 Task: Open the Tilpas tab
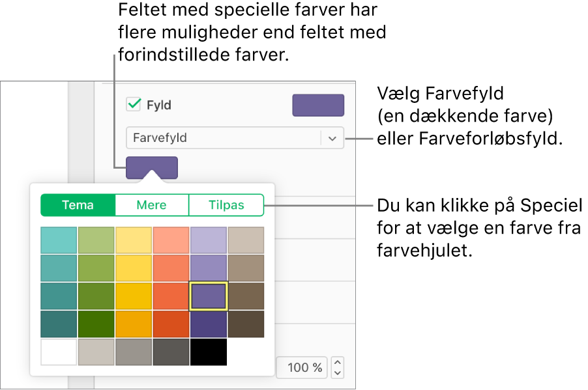point(226,205)
